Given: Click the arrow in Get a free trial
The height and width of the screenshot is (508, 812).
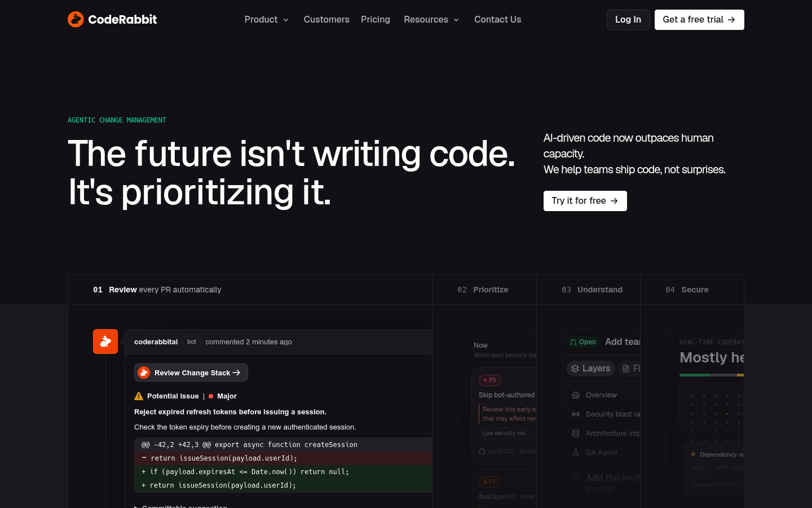Looking at the screenshot, I should pos(731,20).
